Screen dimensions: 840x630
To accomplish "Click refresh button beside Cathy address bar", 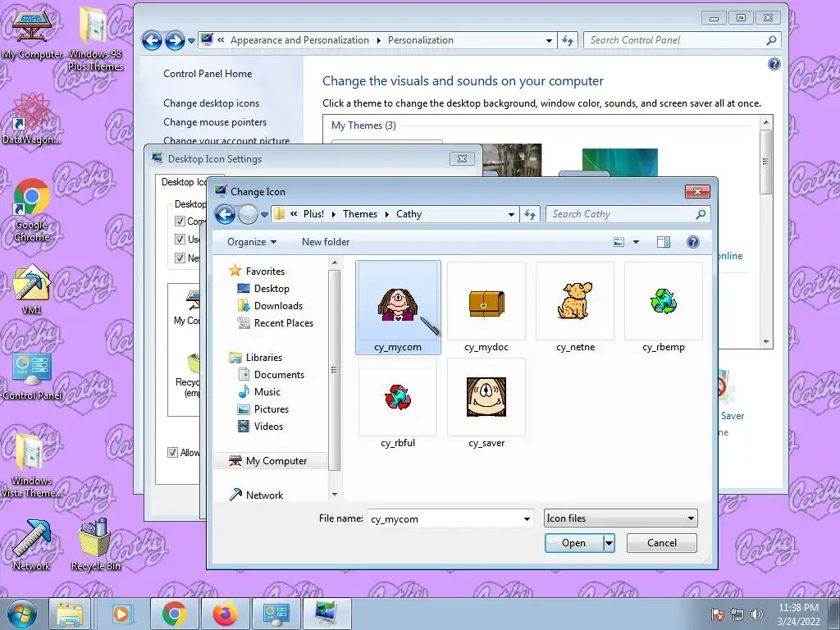I will pyautogui.click(x=530, y=214).
